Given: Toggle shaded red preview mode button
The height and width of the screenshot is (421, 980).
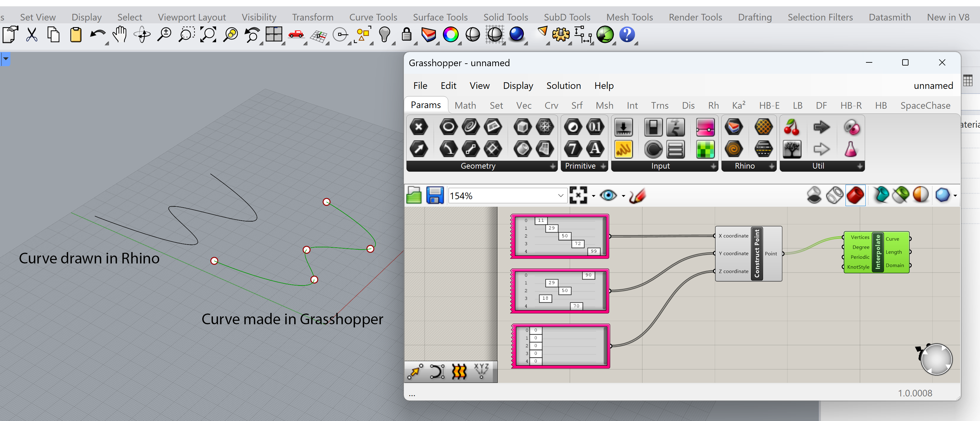Looking at the screenshot, I should [x=855, y=196].
